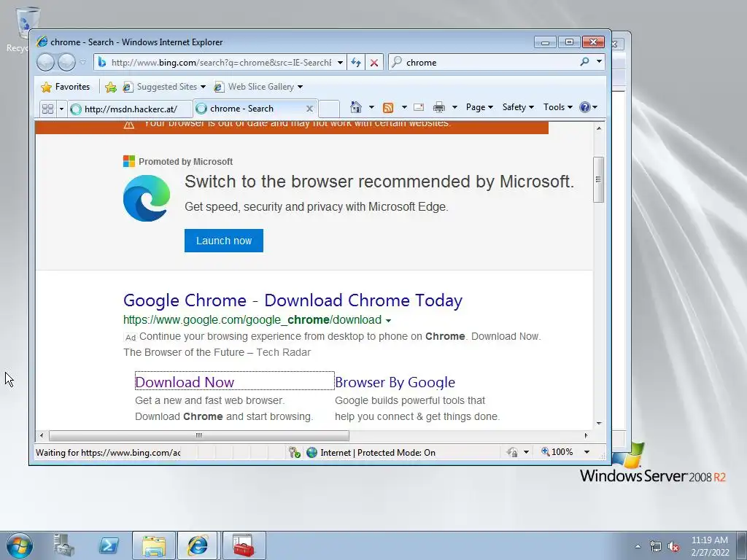Follow the Download Now link
747x560 pixels.
pos(185,382)
